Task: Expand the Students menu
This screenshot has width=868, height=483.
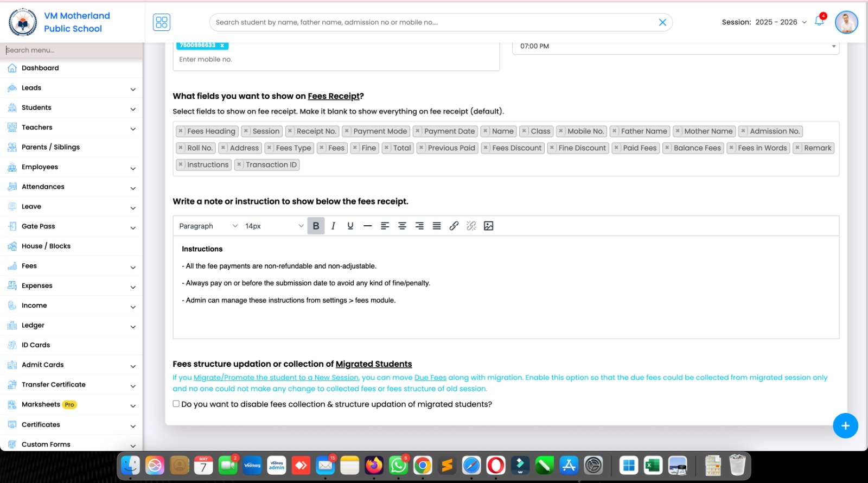Action: tap(133, 109)
